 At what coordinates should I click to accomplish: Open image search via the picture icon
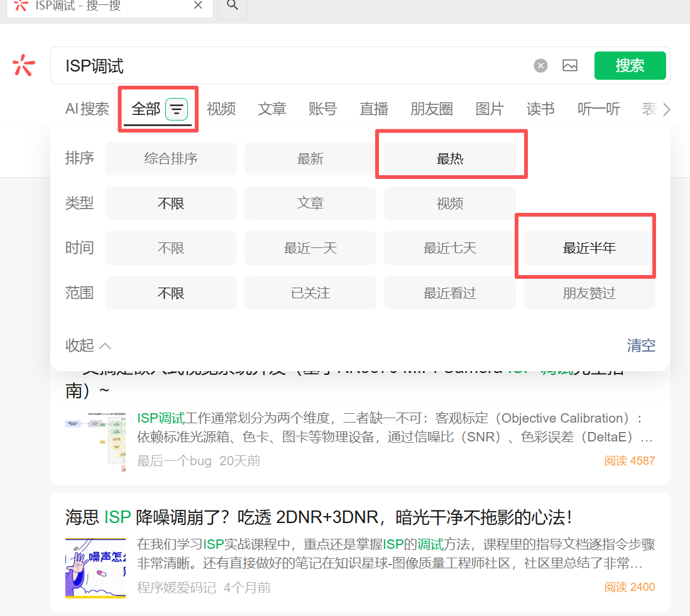pyautogui.click(x=570, y=65)
